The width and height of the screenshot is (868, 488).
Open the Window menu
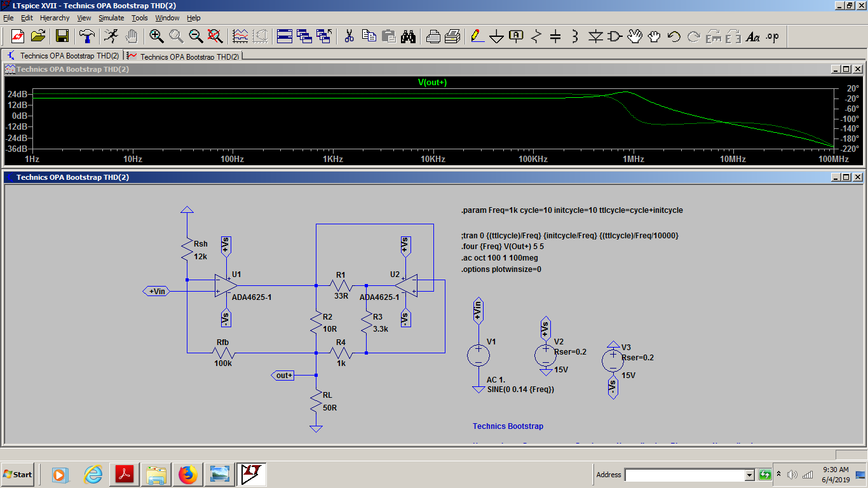click(x=167, y=18)
